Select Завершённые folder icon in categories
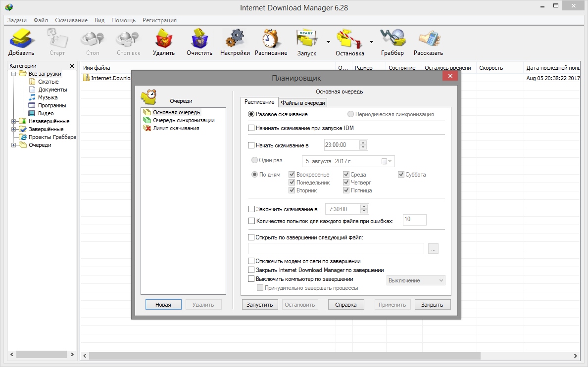Viewport: 588px width, 367px height. pyautogui.click(x=22, y=129)
